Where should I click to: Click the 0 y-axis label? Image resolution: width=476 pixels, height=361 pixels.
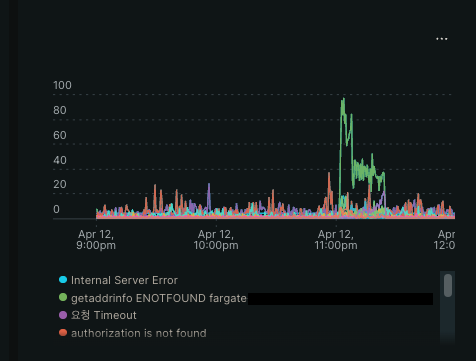(x=56, y=209)
